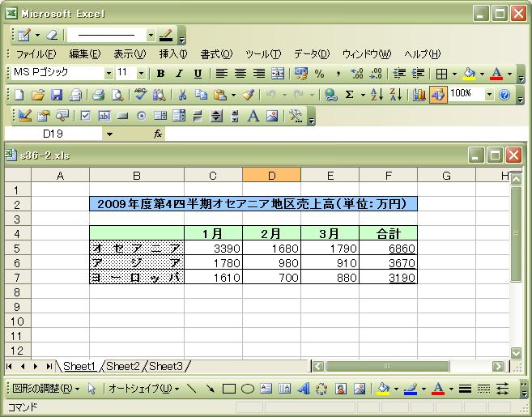
Task: Apply red Font Color in Formatting toolbar
Action: (496, 74)
